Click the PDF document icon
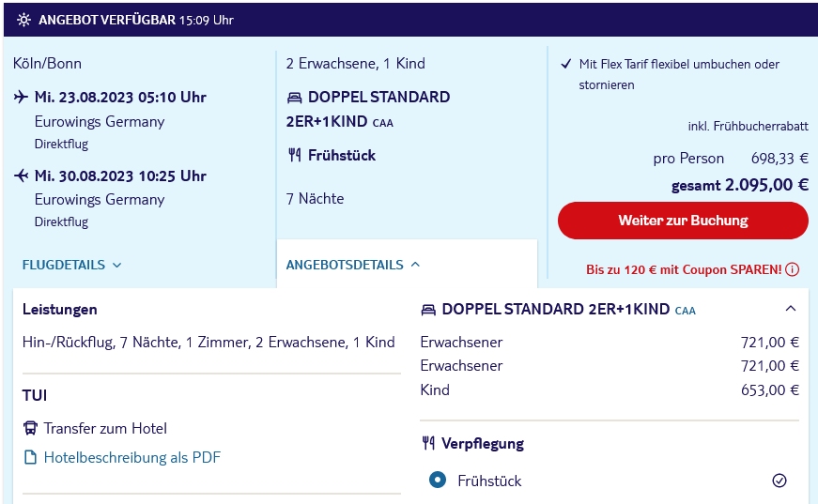The width and height of the screenshot is (818, 504). (x=31, y=458)
